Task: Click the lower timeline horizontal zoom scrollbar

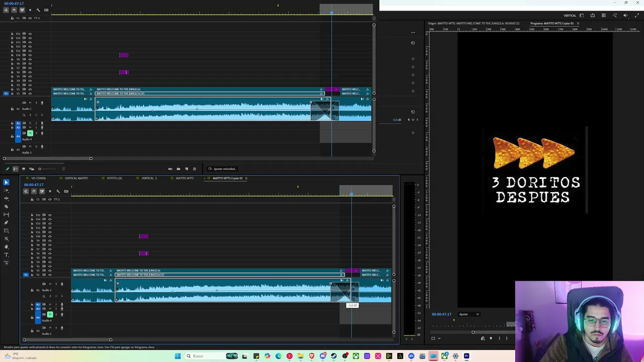Action: tap(67, 340)
